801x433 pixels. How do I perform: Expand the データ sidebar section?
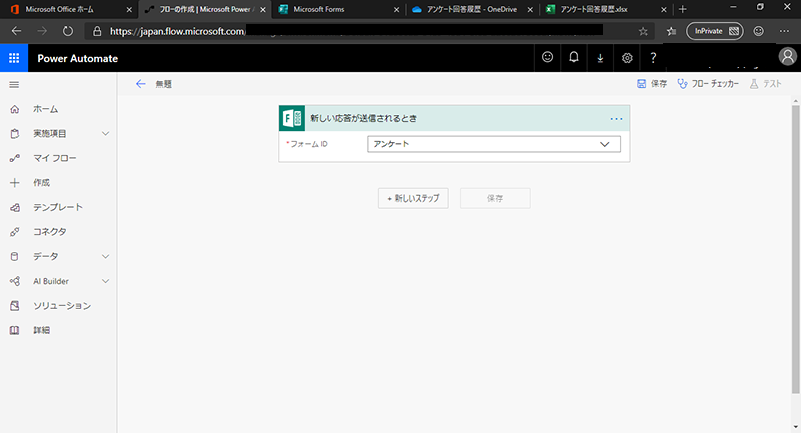tap(105, 256)
